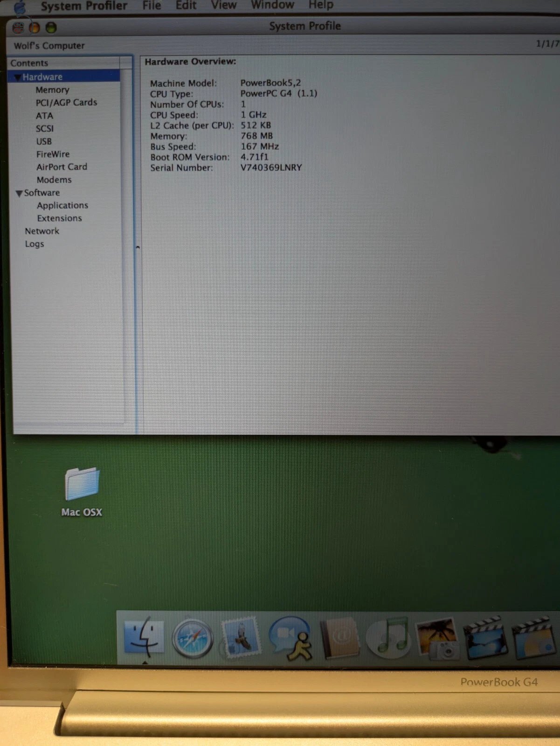Screen dimensions: 560x746
Task: Open the Apple menu
Action: (x=20, y=7)
